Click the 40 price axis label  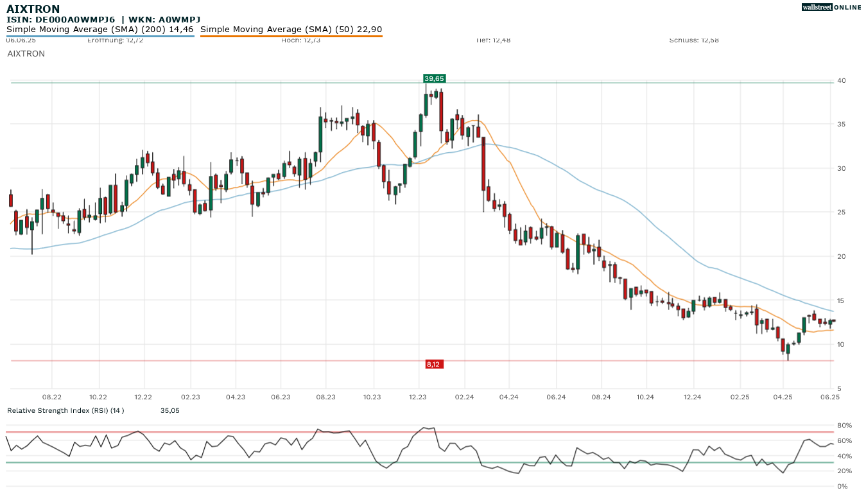841,80
